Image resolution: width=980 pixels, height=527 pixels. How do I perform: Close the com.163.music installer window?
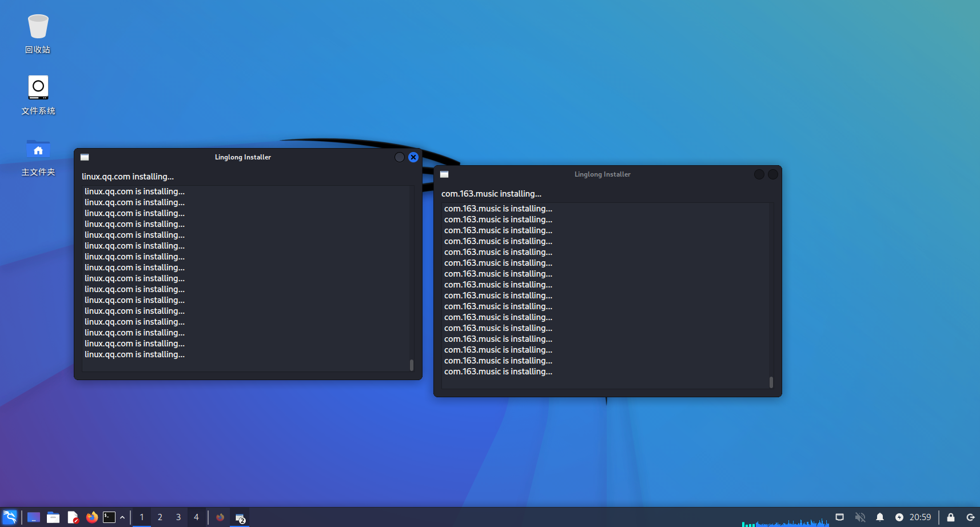click(773, 174)
